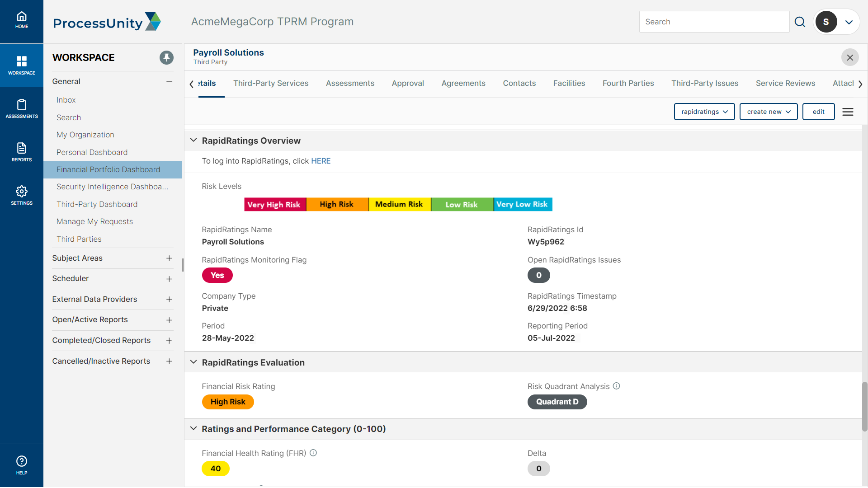Viewport: 868px width, 488px height.
Task: Click the Help icon at bottom
Action: point(21,465)
